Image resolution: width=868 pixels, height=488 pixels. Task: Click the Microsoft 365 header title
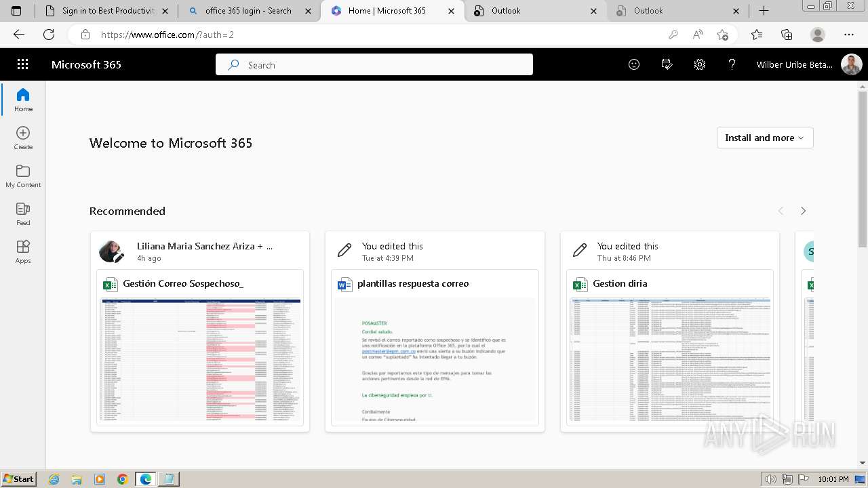[x=86, y=64]
